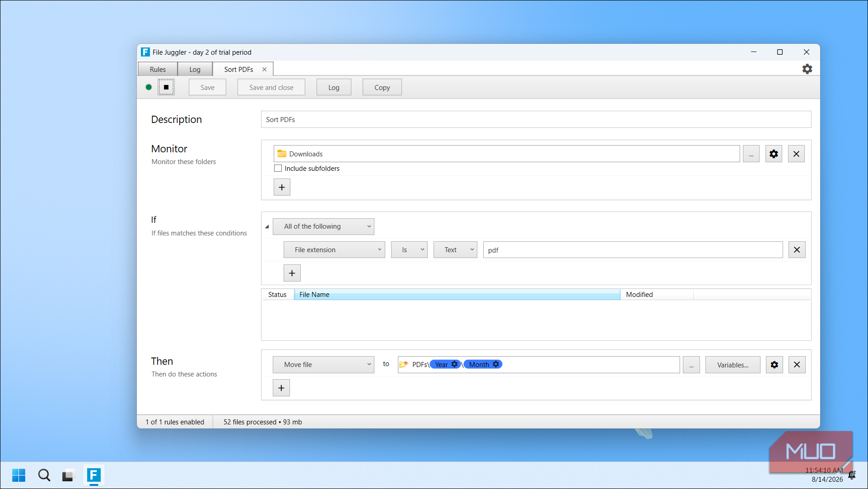Screen dimensions: 868x489
Task: Open Task View taskbar icon
Action: [68, 475]
